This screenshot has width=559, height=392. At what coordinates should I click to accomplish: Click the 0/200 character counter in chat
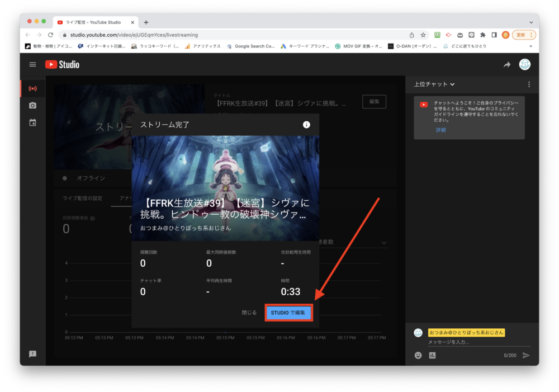(510, 355)
